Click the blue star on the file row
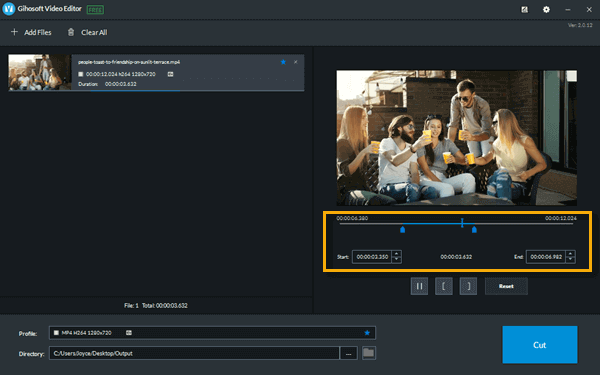600x375 pixels. coord(283,62)
